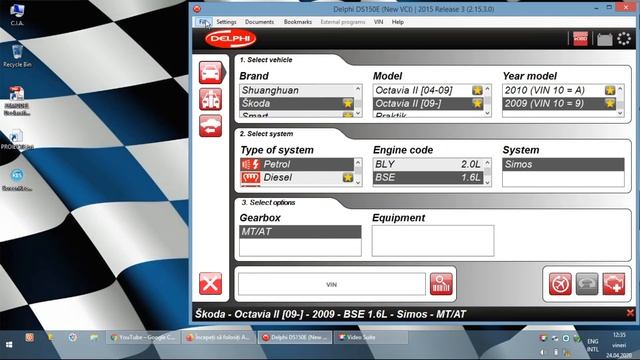Close the bottom status line with red X
The width and height of the screenshot is (640, 360).
[630, 313]
